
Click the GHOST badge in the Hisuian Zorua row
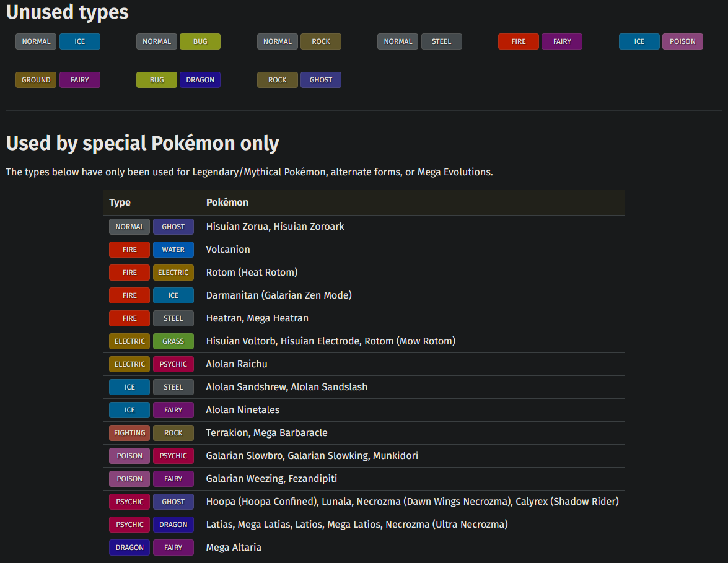pyautogui.click(x=173, y=227)
